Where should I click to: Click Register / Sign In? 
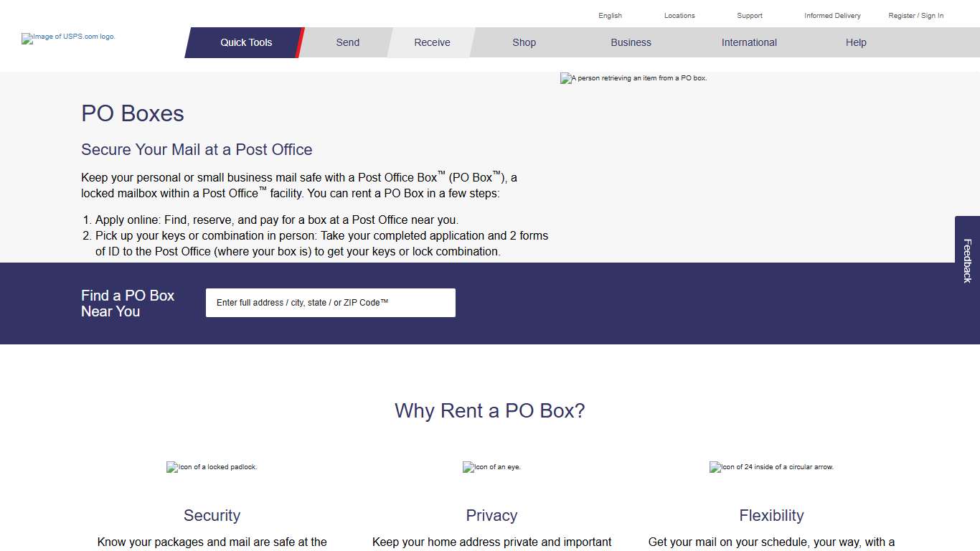point(915,15)
